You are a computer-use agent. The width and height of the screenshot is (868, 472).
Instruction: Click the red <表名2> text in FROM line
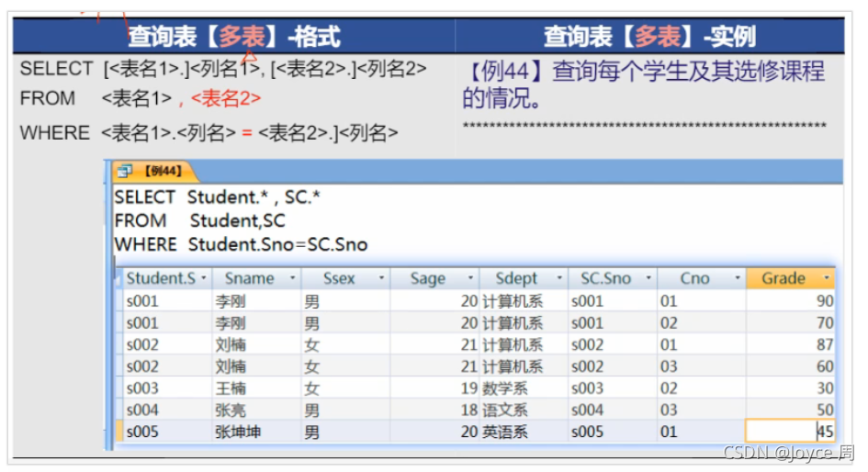click(225, 99)
